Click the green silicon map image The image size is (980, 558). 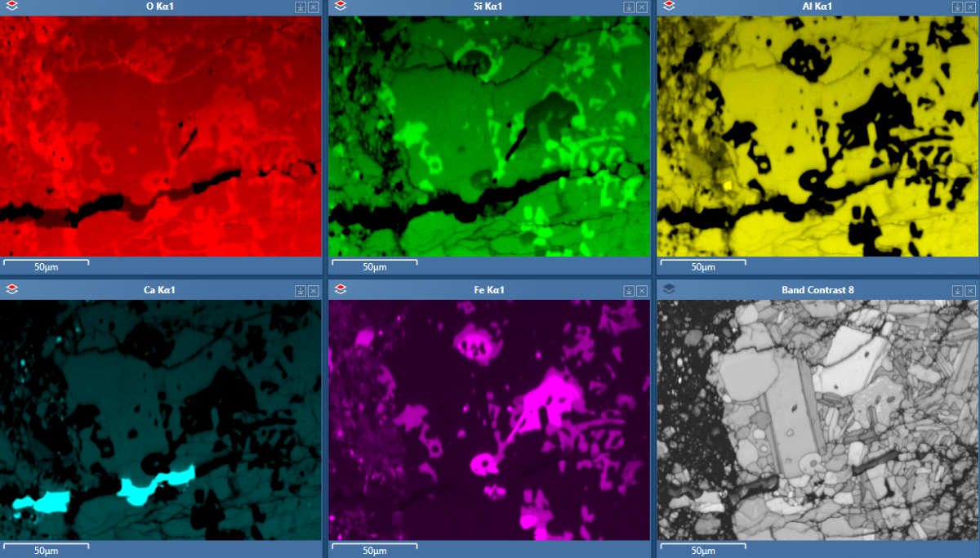pyautogui.click(x=488, y=135)
